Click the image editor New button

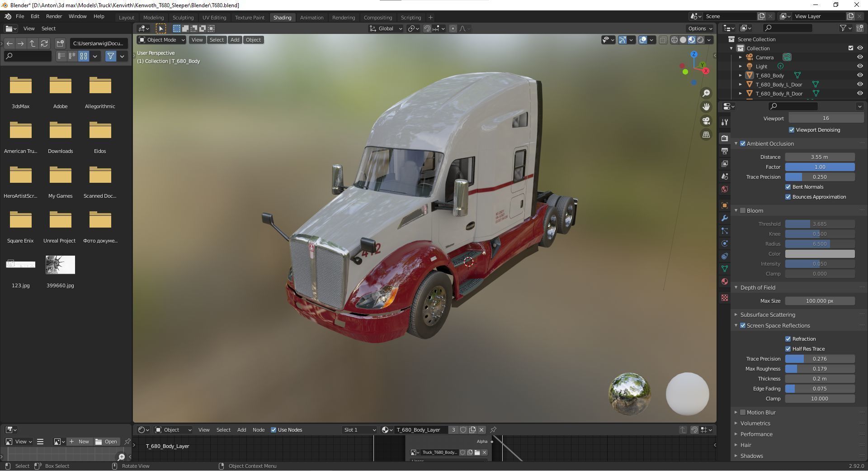pyautogui.click(x=80, y=442)
